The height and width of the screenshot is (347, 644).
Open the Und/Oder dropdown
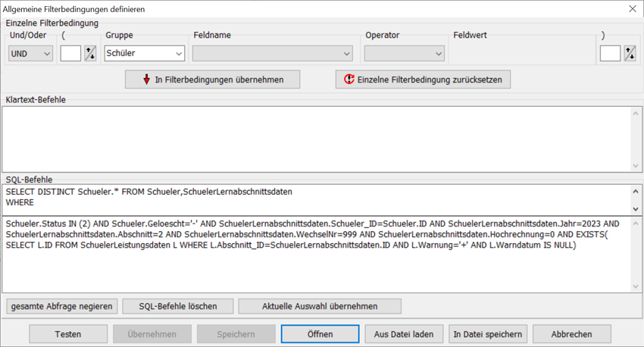(x=31, y=54)
